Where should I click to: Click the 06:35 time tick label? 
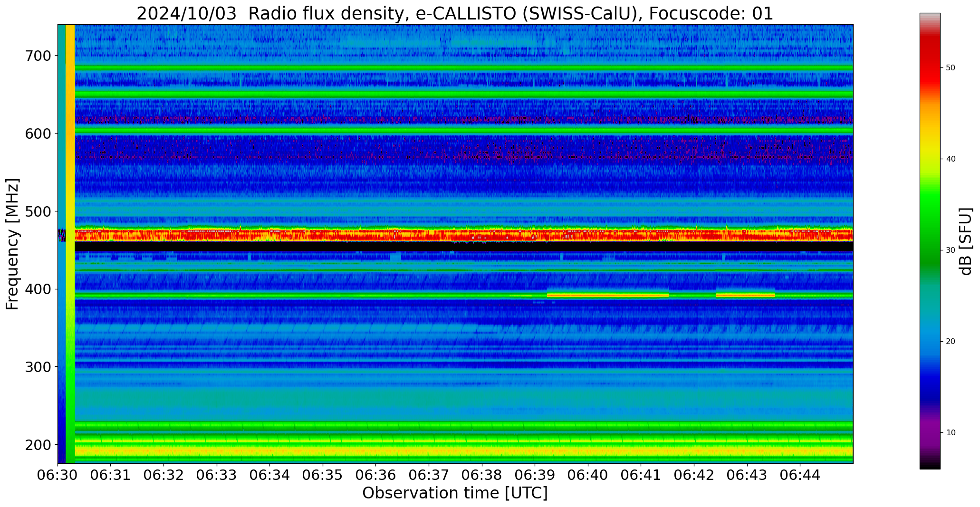point(323,475)
